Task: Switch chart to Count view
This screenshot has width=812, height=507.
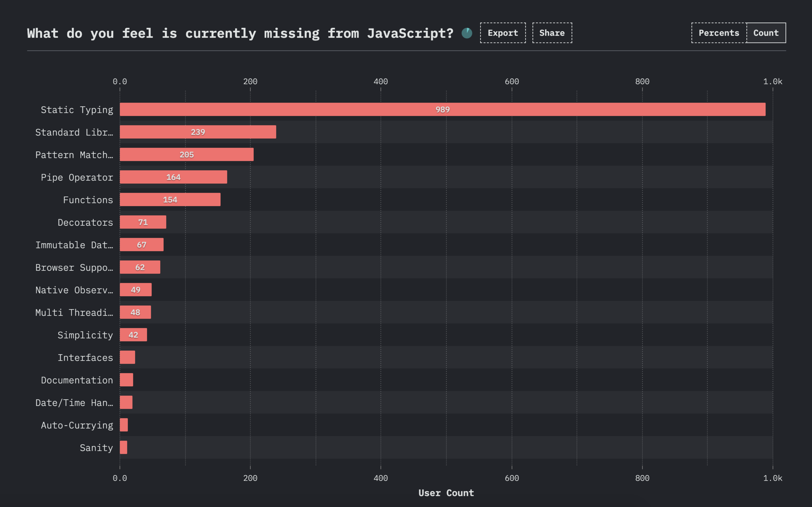Action: point(765,33)
